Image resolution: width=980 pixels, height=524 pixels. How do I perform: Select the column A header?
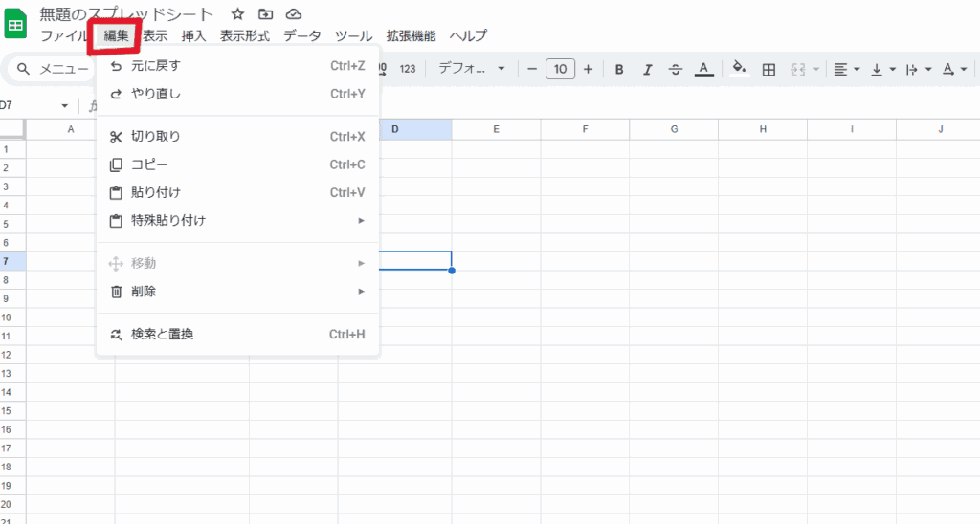coord(71,129)
